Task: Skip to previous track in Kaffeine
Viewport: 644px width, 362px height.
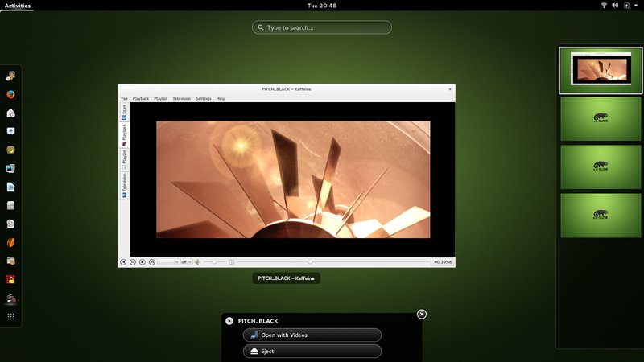Action: [123, 262]
